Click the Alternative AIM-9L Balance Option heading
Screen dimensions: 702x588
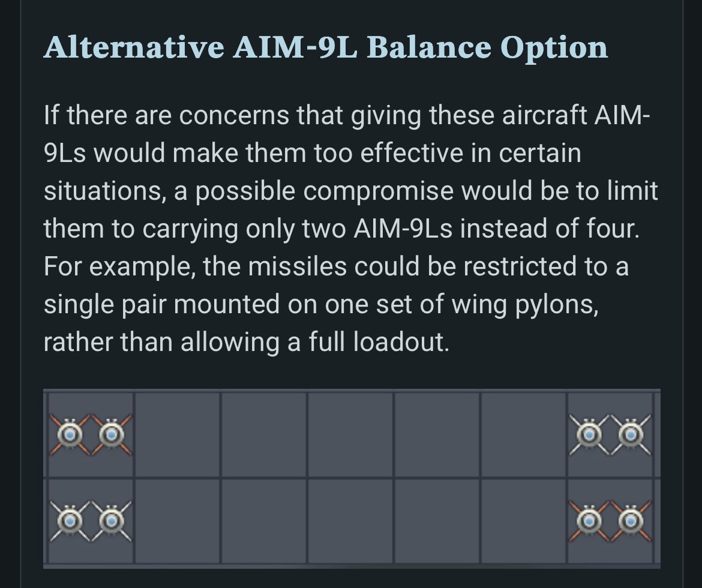[x=326, y=47]
